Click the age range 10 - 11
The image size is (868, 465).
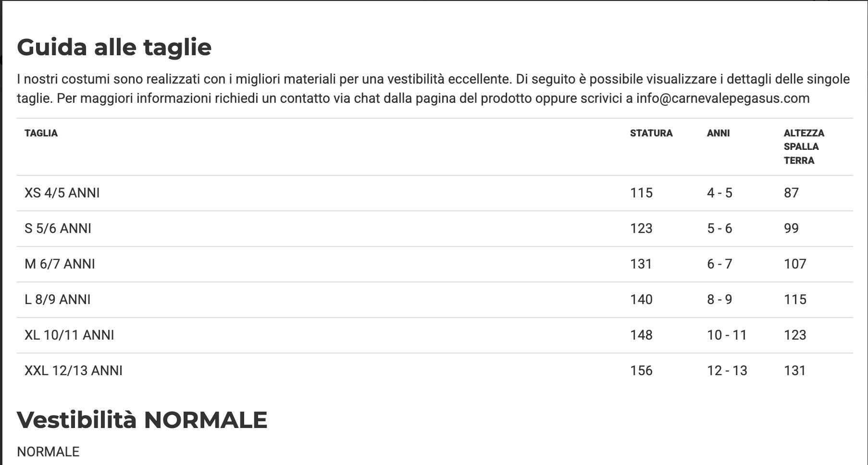pyautogui.click(x=727, y=335)
